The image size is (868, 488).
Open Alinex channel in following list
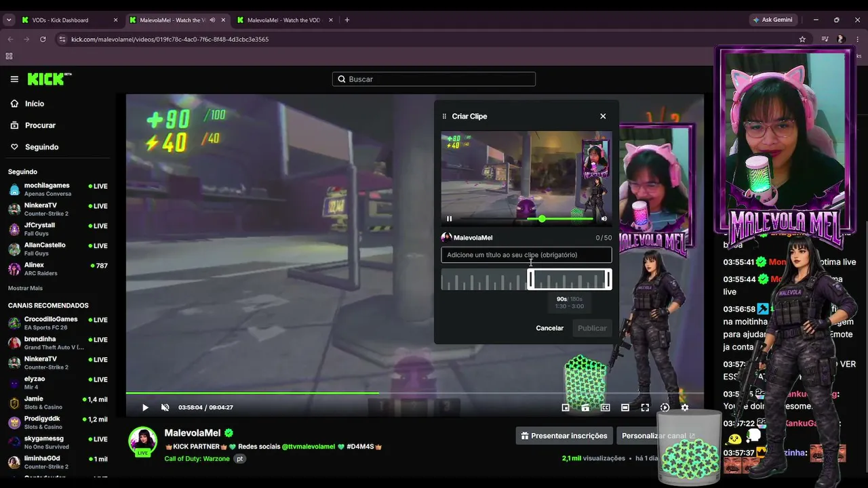click(x=58, y=269)
